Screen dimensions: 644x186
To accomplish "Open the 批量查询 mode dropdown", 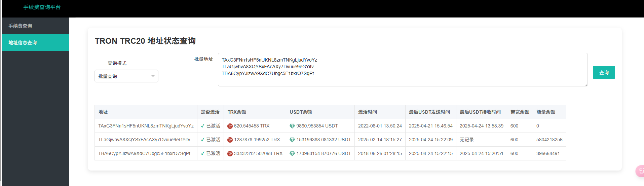I will coord(126,76).
